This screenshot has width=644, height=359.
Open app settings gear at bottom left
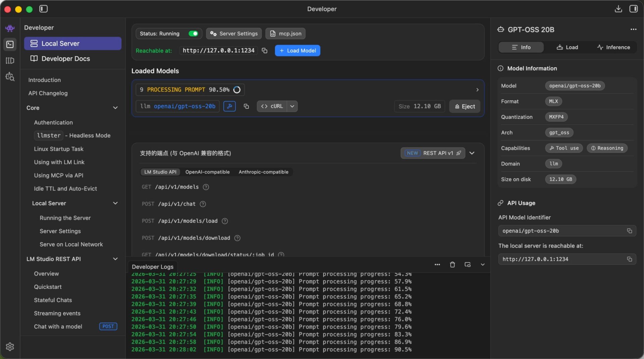(x=10, y=347)
